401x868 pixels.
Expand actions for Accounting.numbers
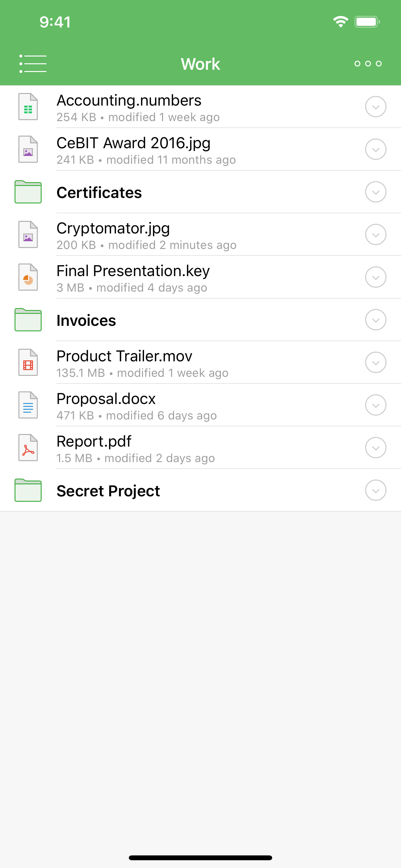point(375,107)
